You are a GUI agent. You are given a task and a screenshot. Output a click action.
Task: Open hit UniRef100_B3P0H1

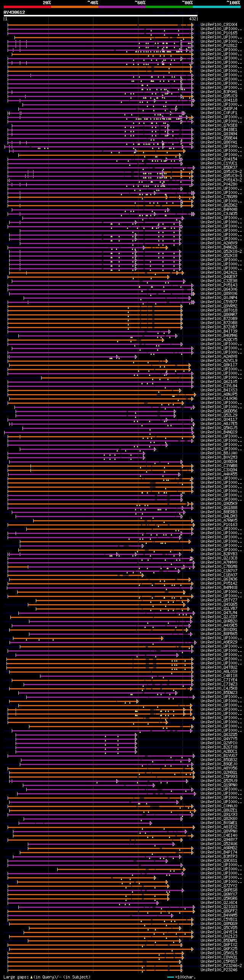[219, 92]
